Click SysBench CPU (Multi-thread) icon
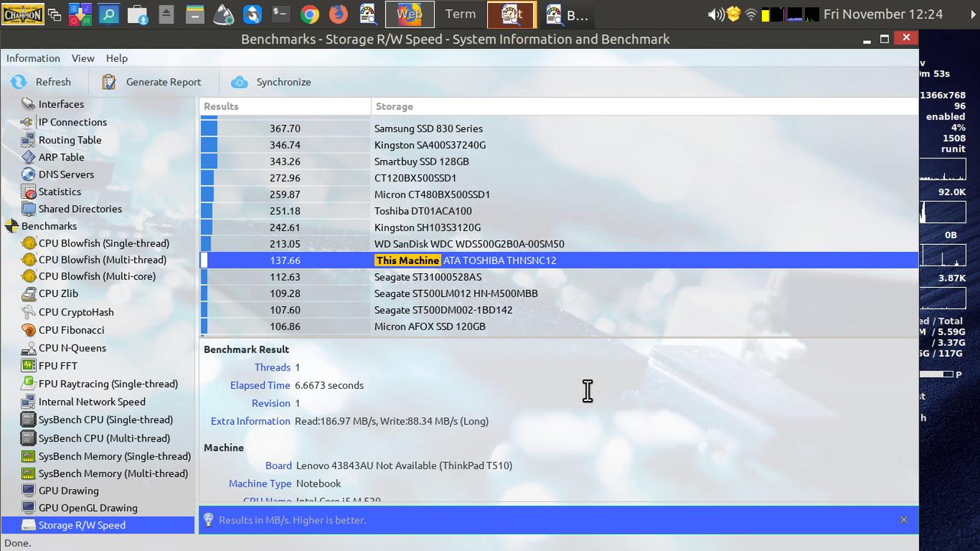The image size is (980, 551). point(28,439)
